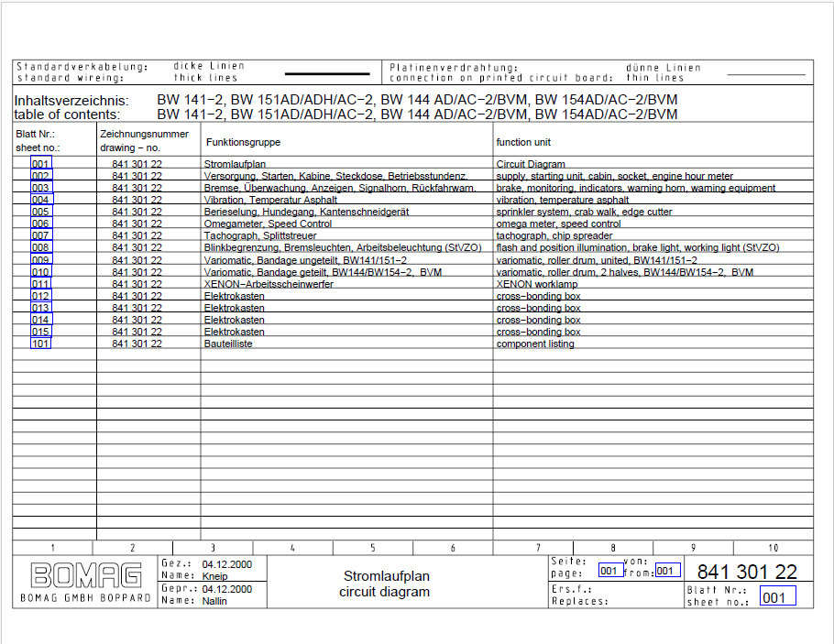Select the drawing number in the sheet 101 row
This screenshot has height=644, width=834.
[137, 344]
